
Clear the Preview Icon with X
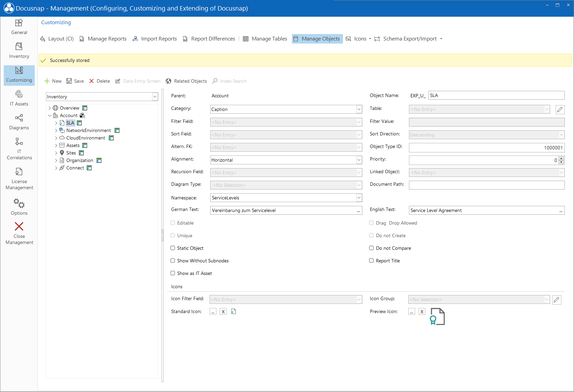click(422, 312)
